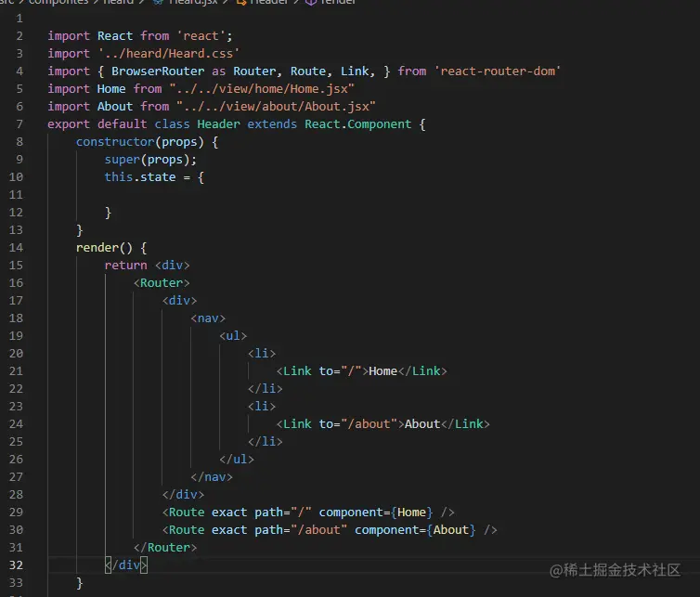
Task: Click the closing </ul> tag on line 26
Action: click(x=237, y=459)
